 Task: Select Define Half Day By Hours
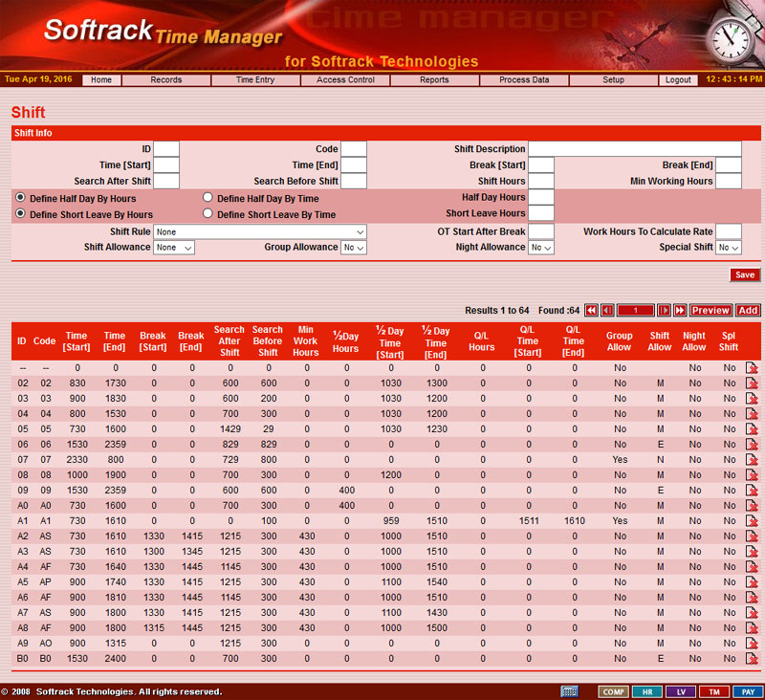(x=20, y=198)
